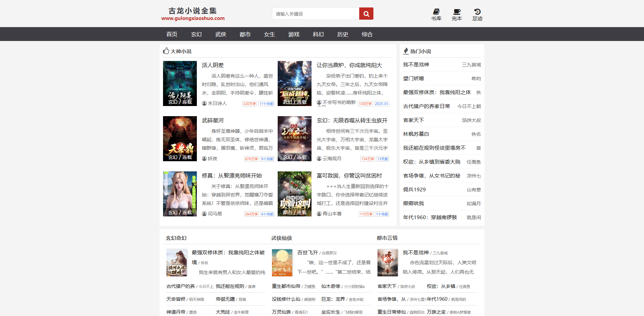Open the 完本 completed books icon
644x316 pixels.
click(457, 15)
